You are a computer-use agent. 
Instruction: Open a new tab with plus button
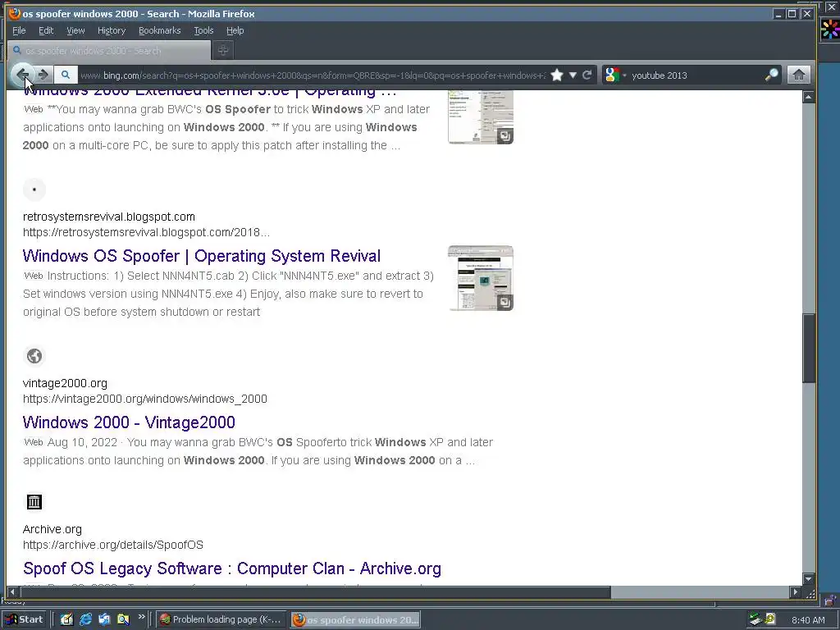pos(223,50)
